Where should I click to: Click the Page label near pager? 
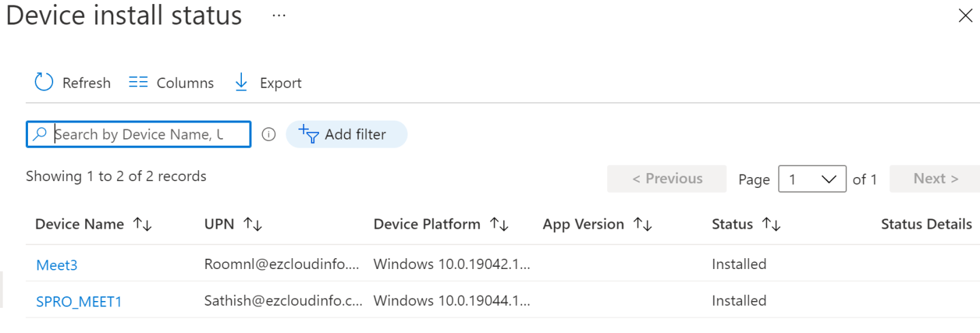[x=754, y=180]
